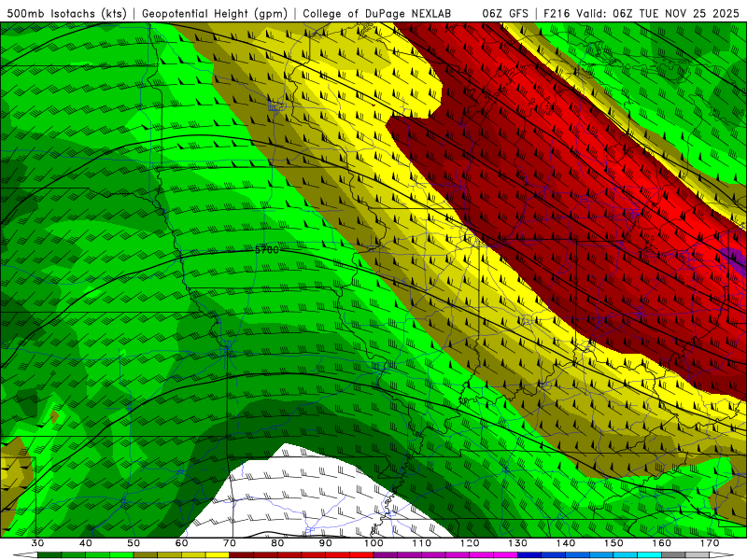
Task: Click the 'F216 Valid: 06Z TUE NOV 25 2025' text
Action: (x=641, y=13)
